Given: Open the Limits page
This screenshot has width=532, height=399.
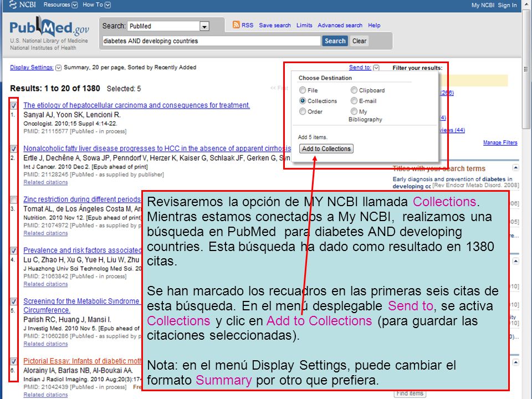Looking at the screenshot, I should click(304, 25).
